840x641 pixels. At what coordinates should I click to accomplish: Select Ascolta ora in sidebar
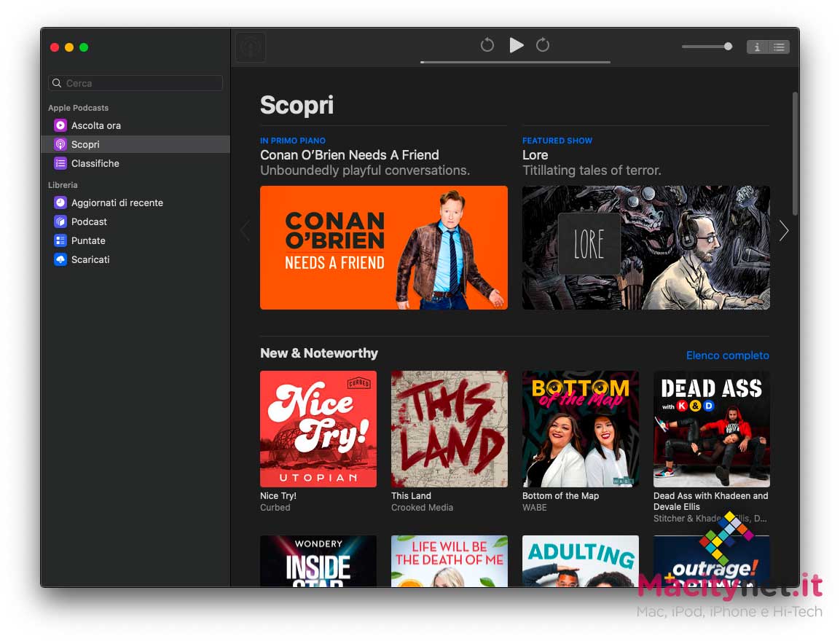136,125
